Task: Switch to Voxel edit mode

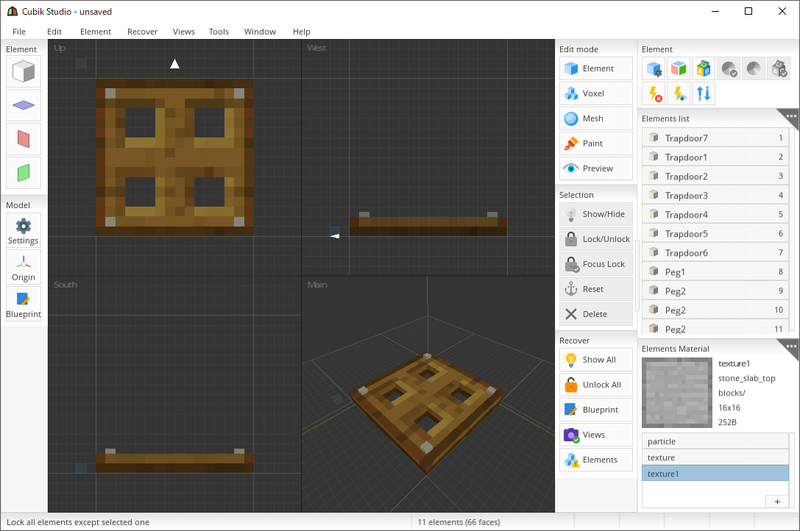Action: (x=596, y=93)
